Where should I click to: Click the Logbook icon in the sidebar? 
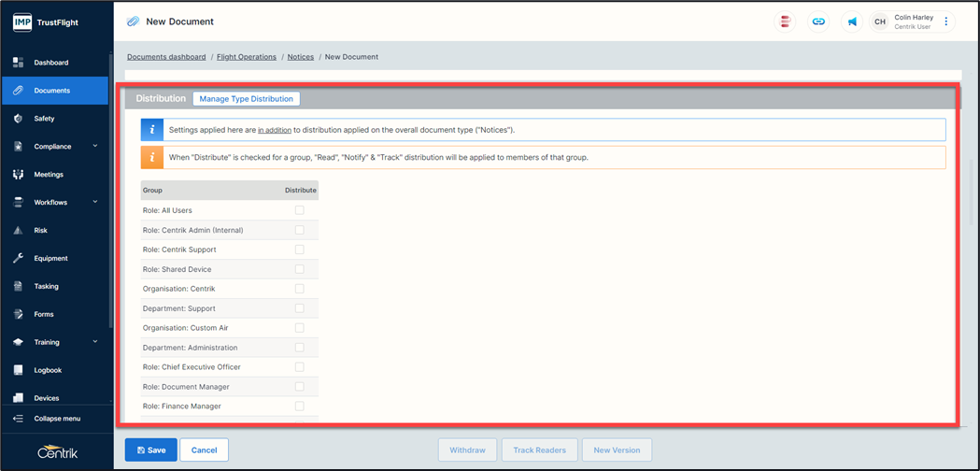(x=18, y=370)
